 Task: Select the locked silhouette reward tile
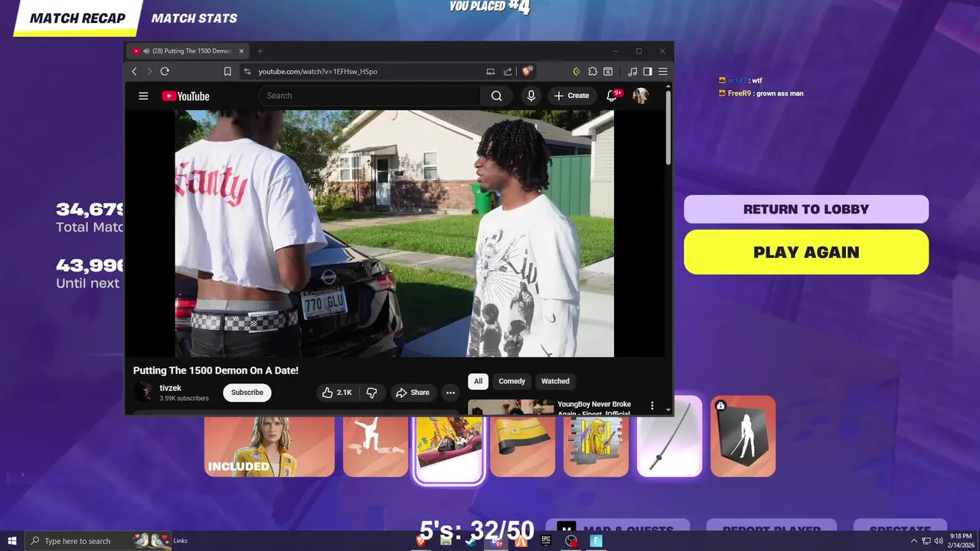[743, 436]
